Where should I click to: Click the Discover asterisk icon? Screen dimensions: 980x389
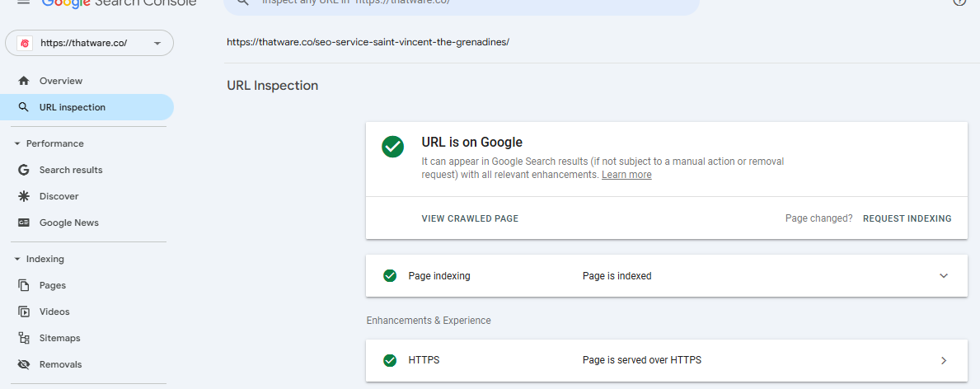click(x=24, y=196)
